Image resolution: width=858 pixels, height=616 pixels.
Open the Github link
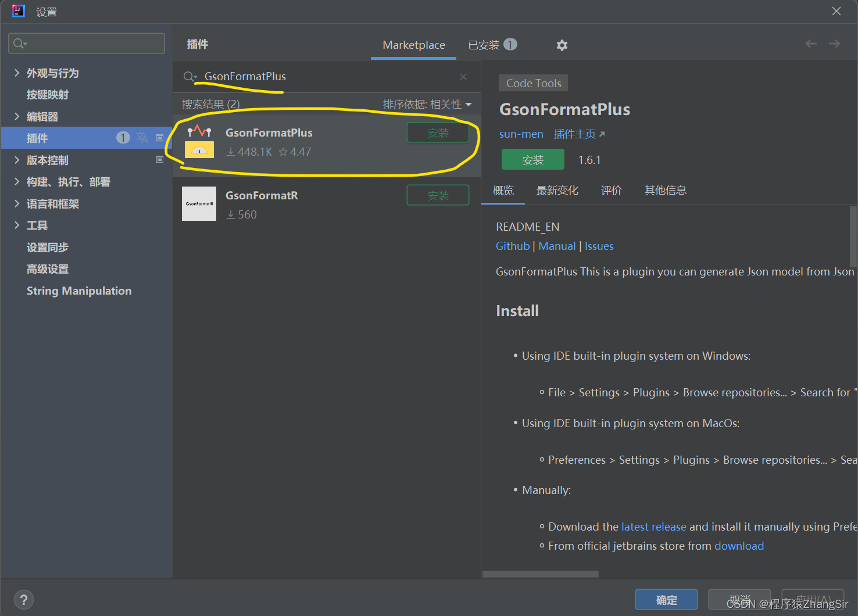coord(513,246)
